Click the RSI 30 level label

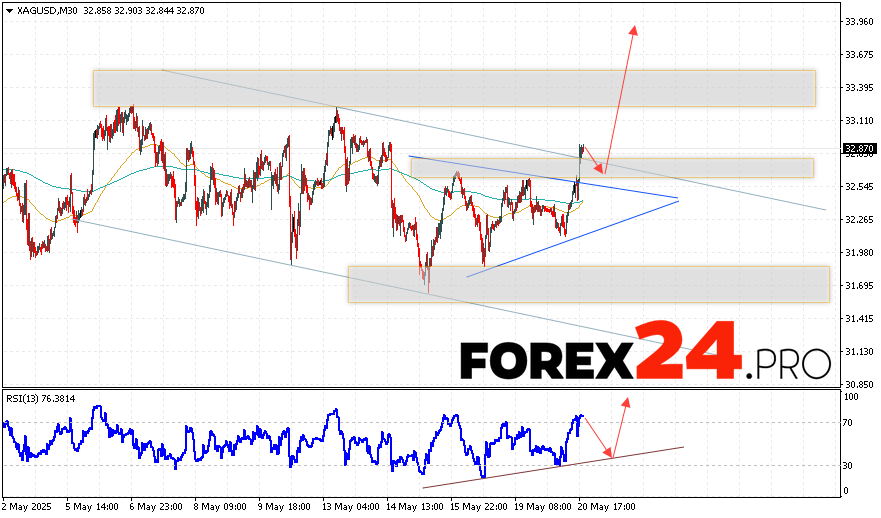click(849, 465)
